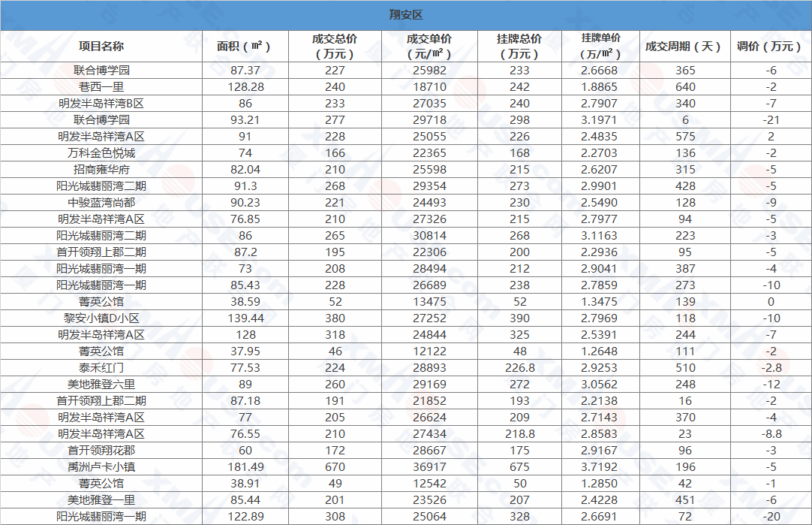The image size is (812, 525).
Task: Click the listing unit price 1.2648
Action: click(x=599, y=352)
